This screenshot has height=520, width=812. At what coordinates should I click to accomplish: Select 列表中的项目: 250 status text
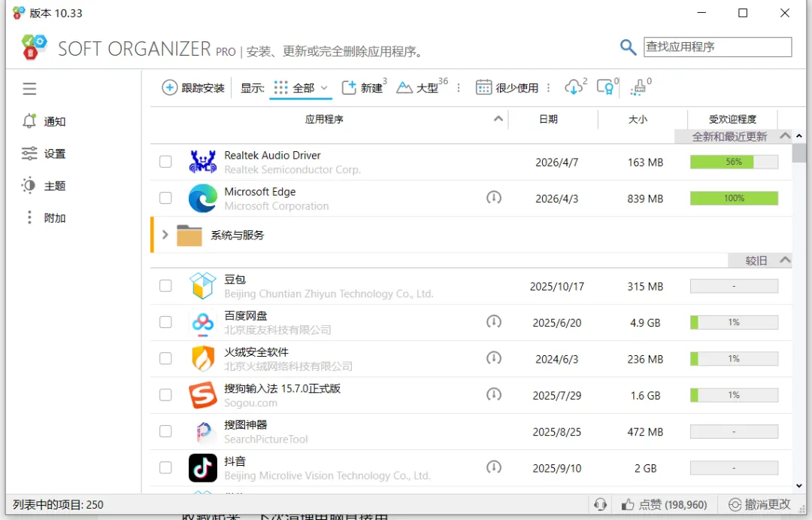(58, 504)
